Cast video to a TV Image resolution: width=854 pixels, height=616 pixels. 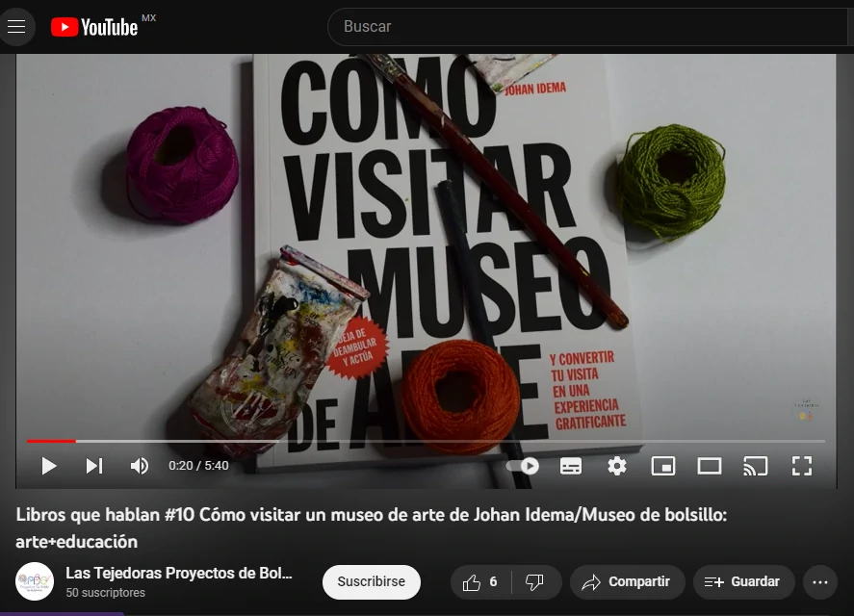click(x=756, y=466)
